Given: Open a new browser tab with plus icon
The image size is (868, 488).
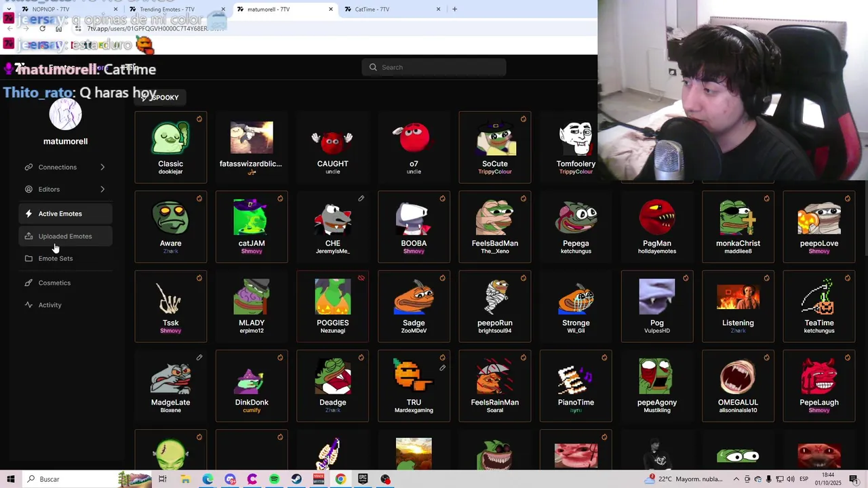Looking at the screenshot, I should (x=454, y=9).
